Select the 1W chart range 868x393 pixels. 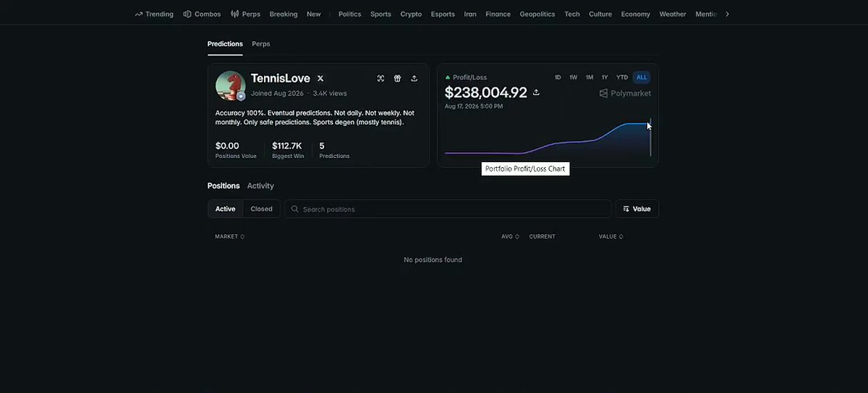[573, 77]
